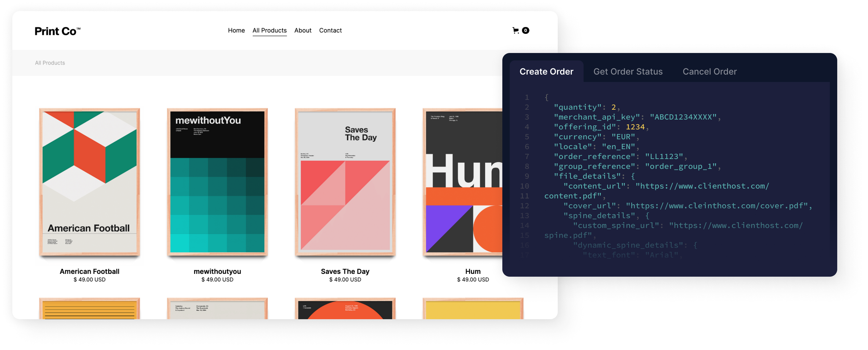The image size is (868, 350).
Task: Go to the Contact page
Action: point(331,30)
